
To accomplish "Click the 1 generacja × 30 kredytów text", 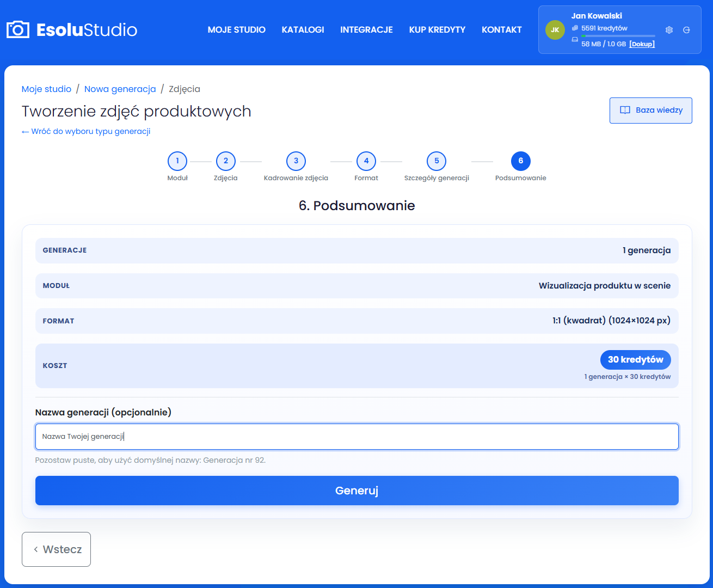I will click(x=628, y=377).
